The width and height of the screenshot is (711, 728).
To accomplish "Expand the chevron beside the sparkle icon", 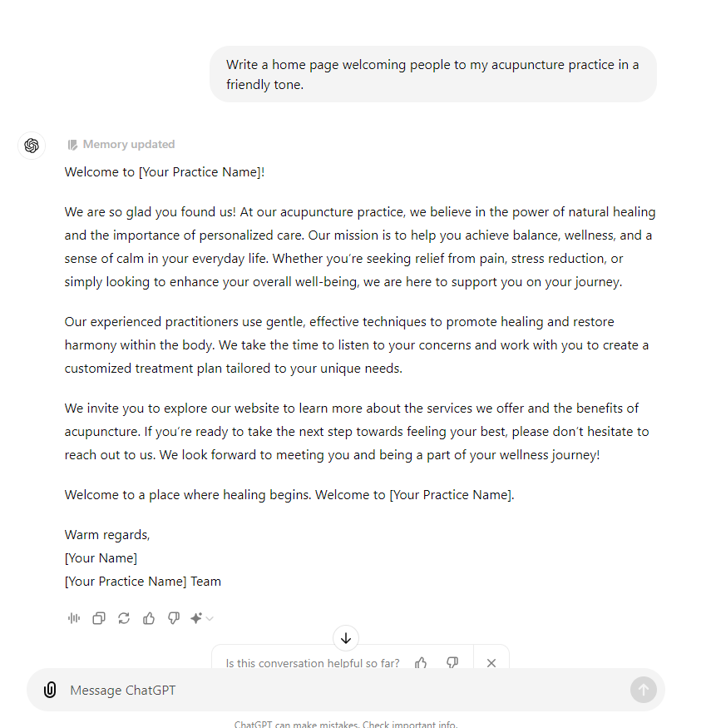I will pyautogui.click(x=210, y=618).
